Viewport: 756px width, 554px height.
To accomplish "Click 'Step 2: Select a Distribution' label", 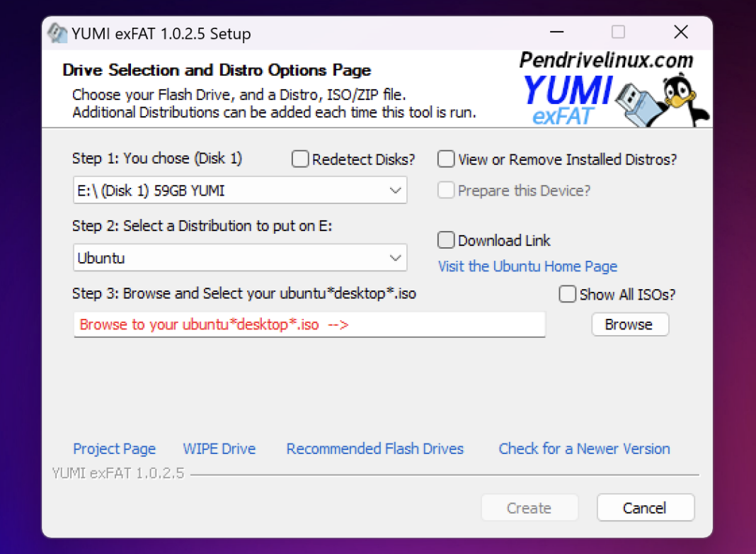I will tap(202, 226).
